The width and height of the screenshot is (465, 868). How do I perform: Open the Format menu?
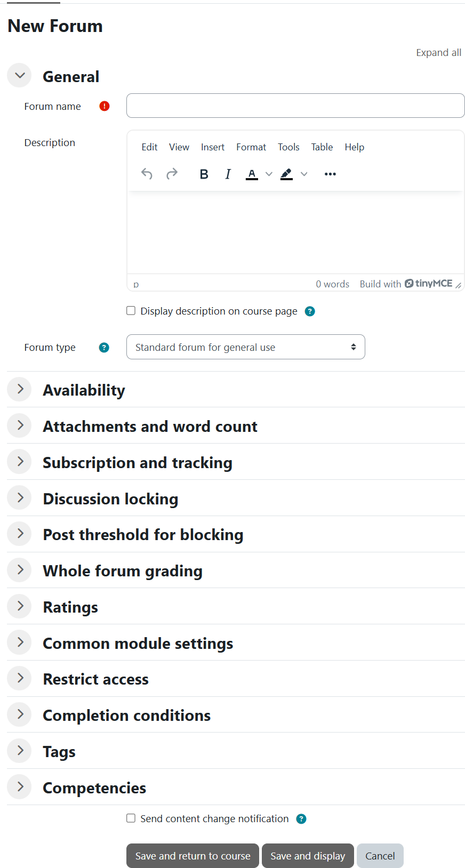251,147
